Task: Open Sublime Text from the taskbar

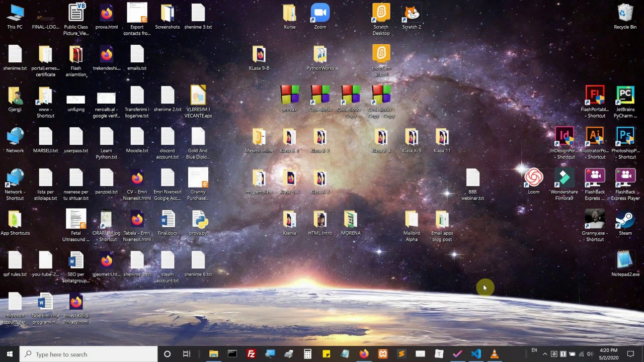Action: (x=401, y=354)
